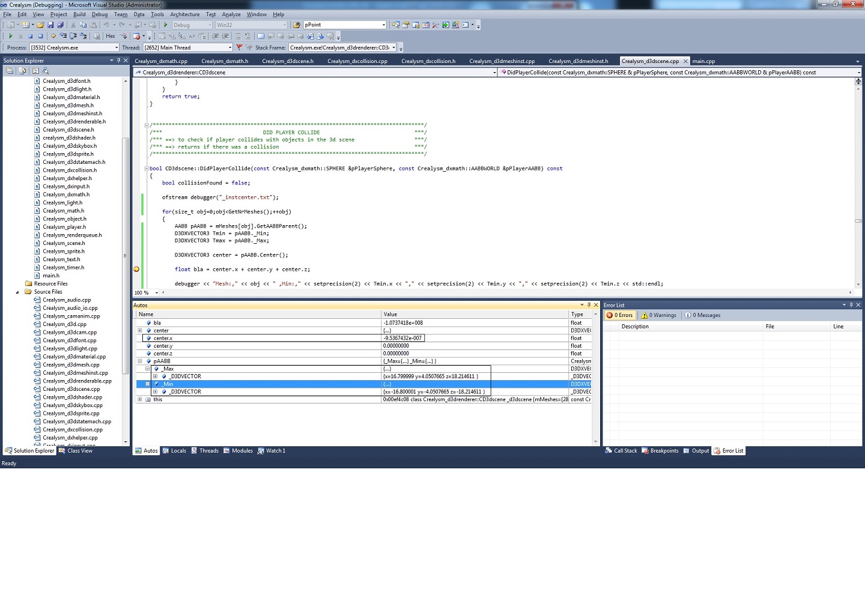Screen dimensions: 865x616
Task: Toggle Hex display button
Action: (x=111, y=36)
